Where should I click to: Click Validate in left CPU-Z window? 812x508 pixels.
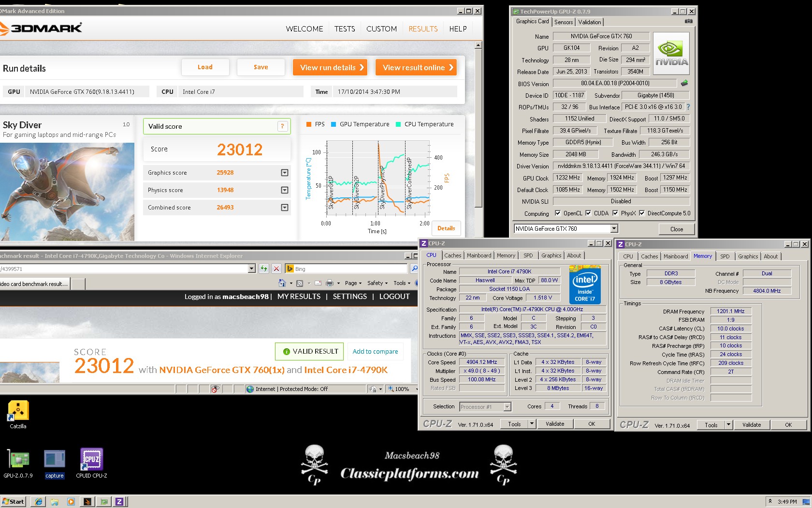point(555,424)
